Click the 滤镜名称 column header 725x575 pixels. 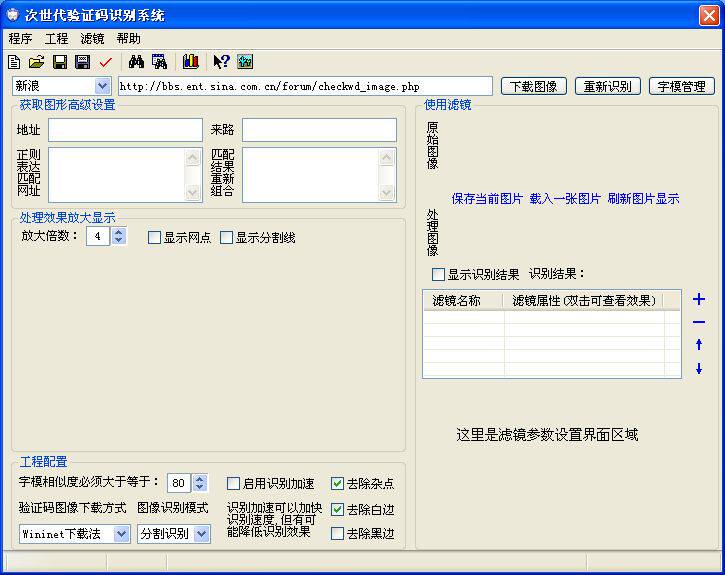click(x=463, y=301)
